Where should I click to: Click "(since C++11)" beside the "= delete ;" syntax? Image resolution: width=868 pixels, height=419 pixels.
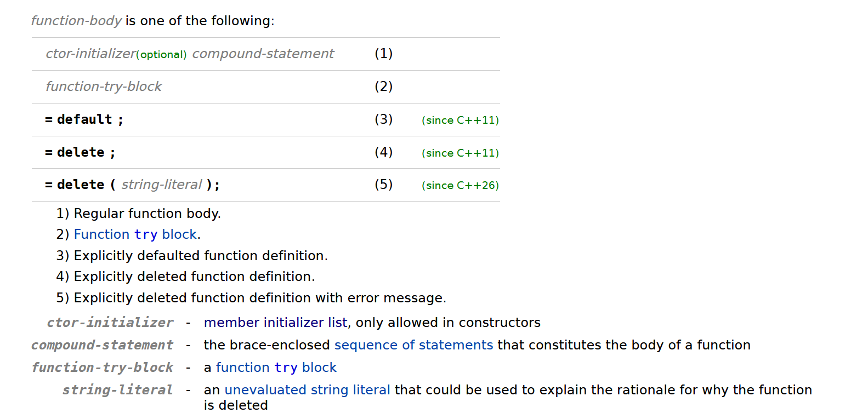(x=460, y=153)
